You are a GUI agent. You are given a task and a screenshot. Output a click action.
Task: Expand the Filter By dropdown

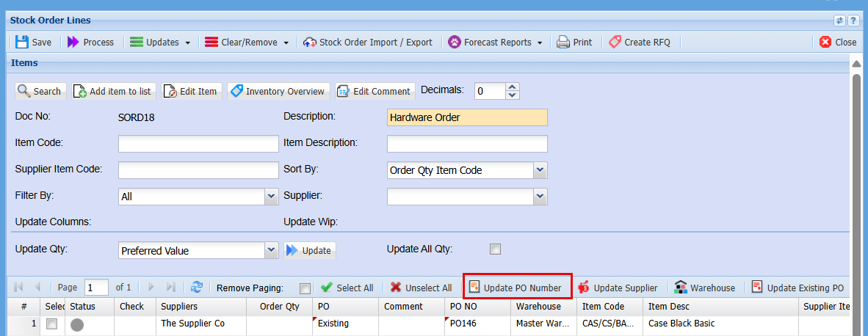[x=271, y=196]
